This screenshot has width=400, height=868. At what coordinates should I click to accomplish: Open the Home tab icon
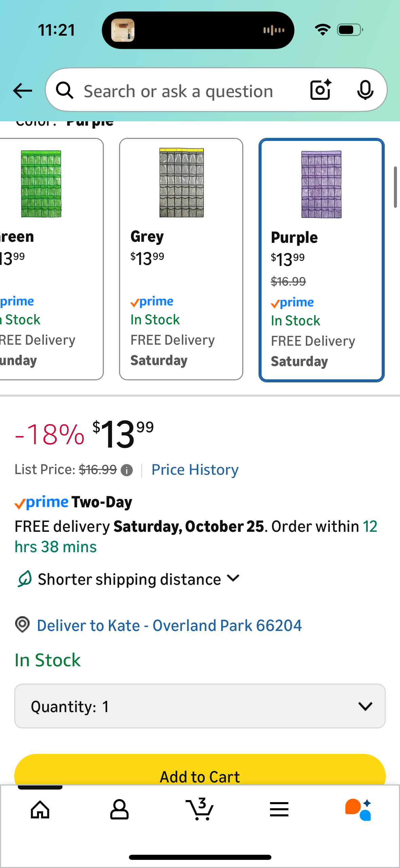pyautogui.click(x=40, y=810)
